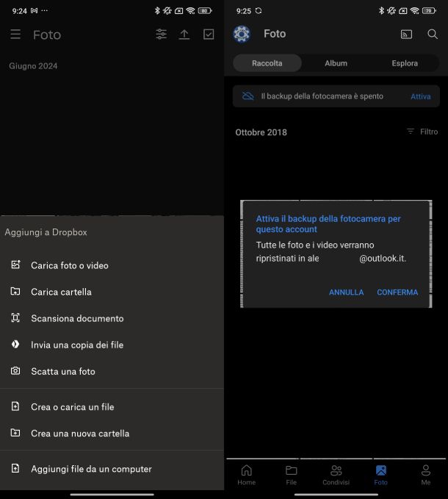The height and width of the screenshot is (499, 448).
Task: Tap the 'Scatta una foto' camera icon
Action: (15, 370)
